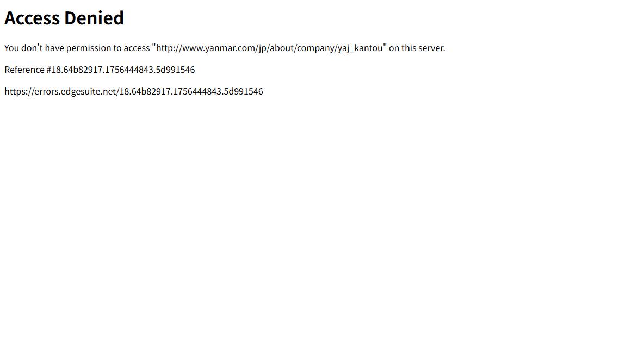Click the words You don't at sentence start
Viewport: 644px width, 339px height.
click(23, 48)
